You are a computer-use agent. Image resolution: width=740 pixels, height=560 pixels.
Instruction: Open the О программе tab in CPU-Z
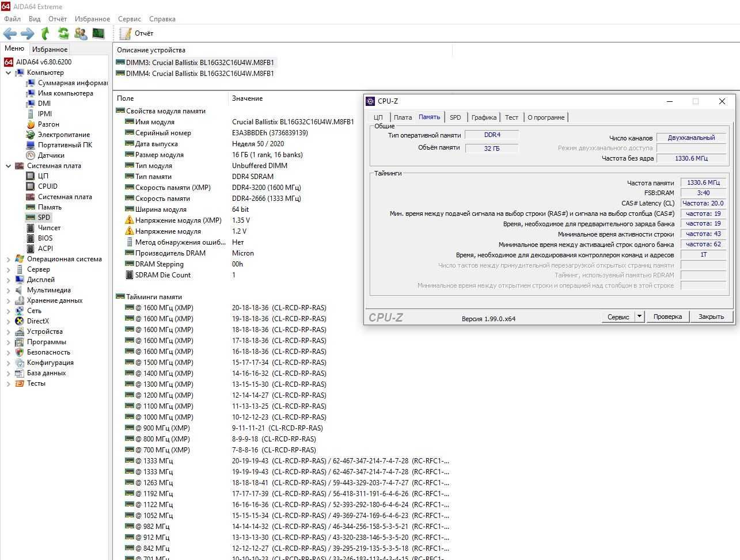[546, 117]
